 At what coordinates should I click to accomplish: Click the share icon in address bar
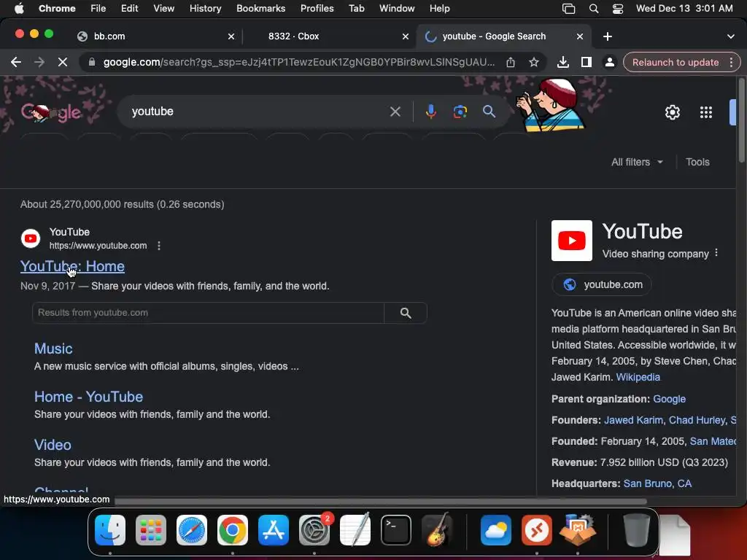click(x=510, y=63)
